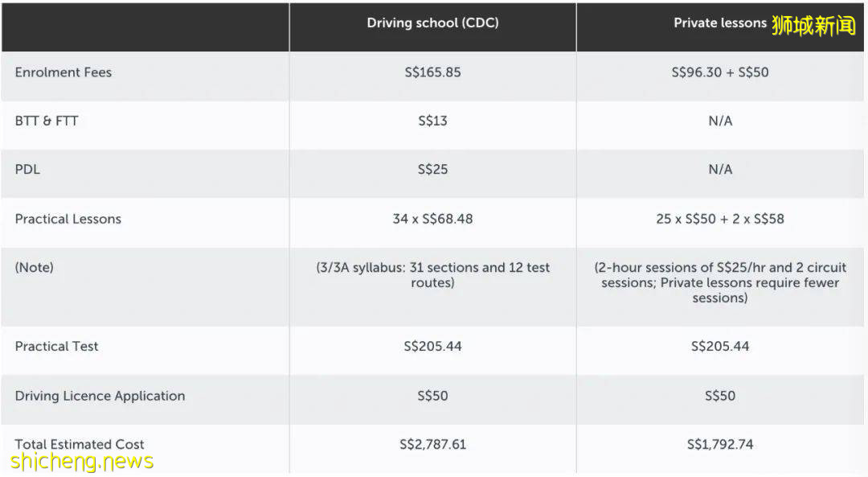Click the S$165.85 enrolment fee cell

[432, 72]
